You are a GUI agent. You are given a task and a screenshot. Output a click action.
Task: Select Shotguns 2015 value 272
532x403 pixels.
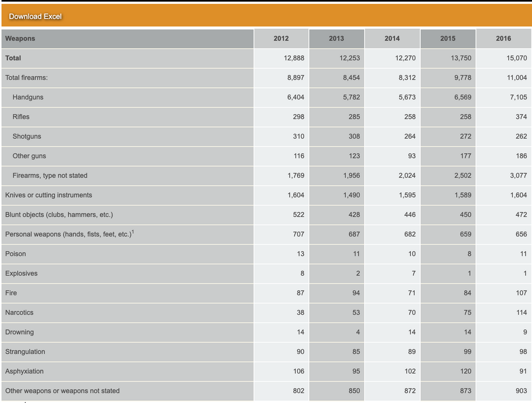point(466,136)
